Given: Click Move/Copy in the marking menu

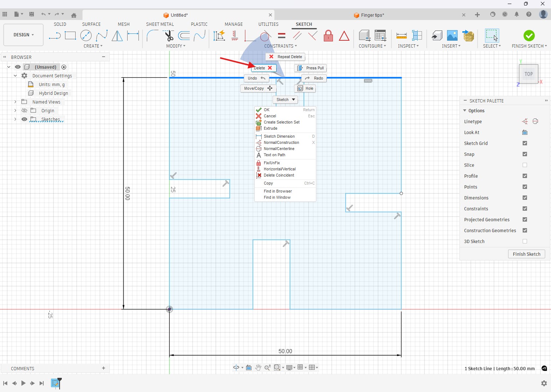Looking at the screenshot, I should [258, 88].
